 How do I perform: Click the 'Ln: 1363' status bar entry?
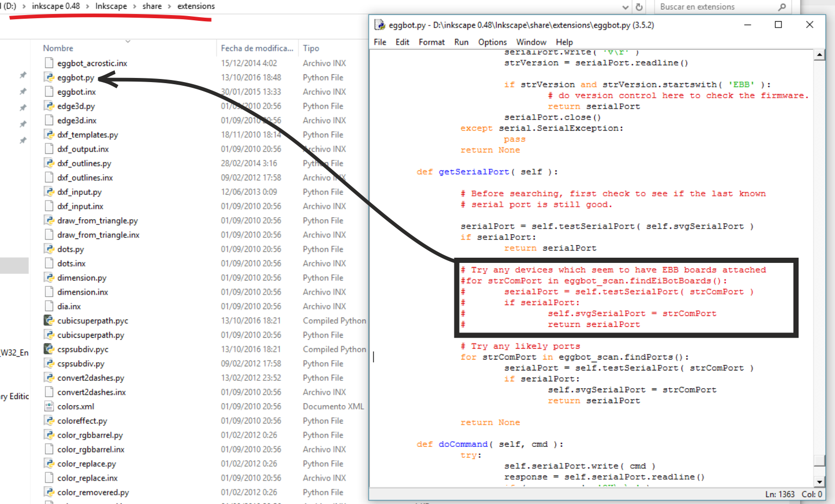coord(780,494)
